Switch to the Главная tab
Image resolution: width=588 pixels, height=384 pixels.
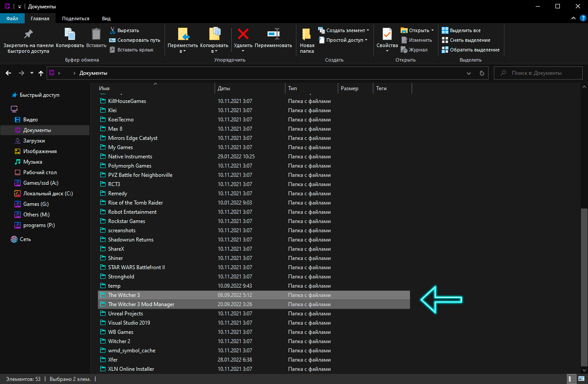point(40,18)
